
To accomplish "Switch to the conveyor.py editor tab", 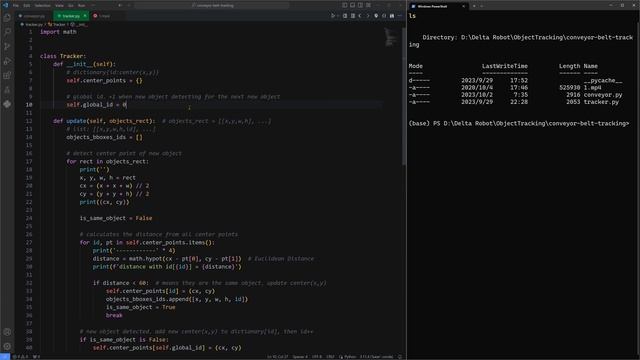I will (x=34, y=16).
